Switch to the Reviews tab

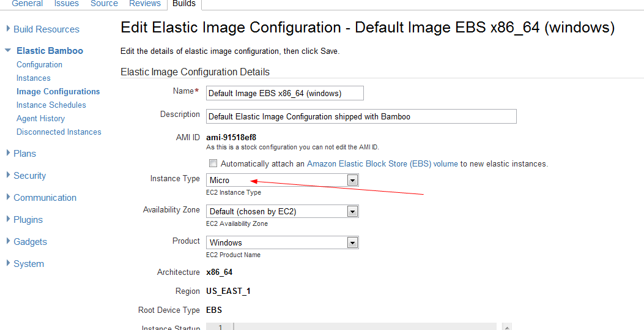pyautogui.click(x=145, y=4)
